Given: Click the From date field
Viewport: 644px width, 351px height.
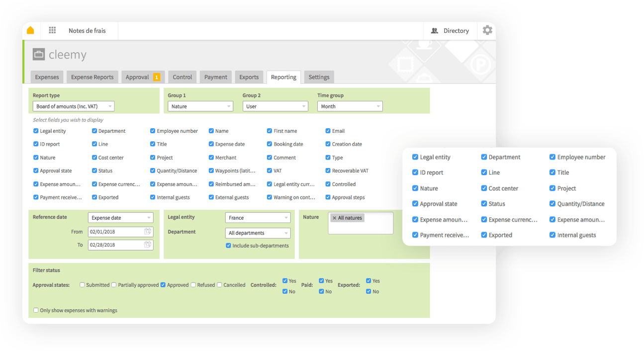Looking at the screenshot, I should pyautogui.click(x=121, y=232).
